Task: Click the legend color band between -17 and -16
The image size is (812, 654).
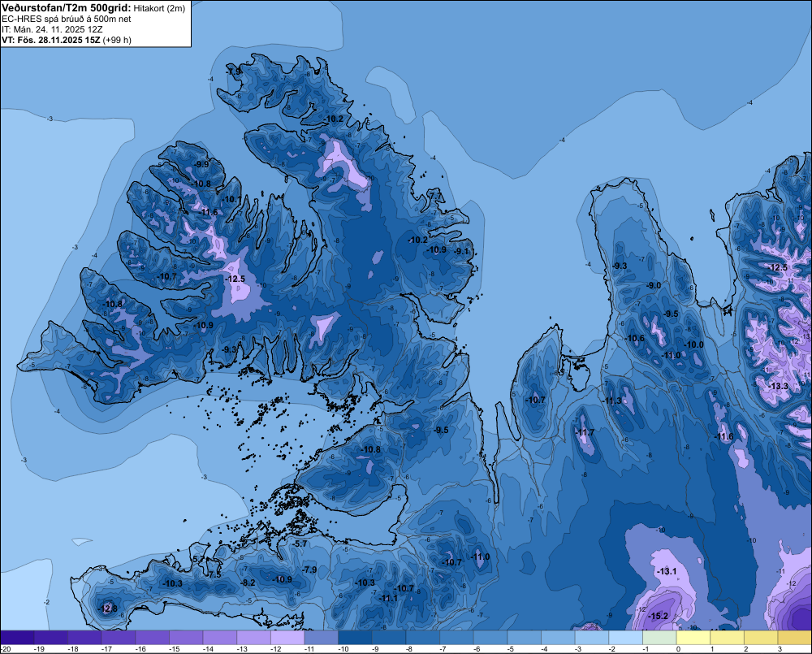Action: coord(119,638)
